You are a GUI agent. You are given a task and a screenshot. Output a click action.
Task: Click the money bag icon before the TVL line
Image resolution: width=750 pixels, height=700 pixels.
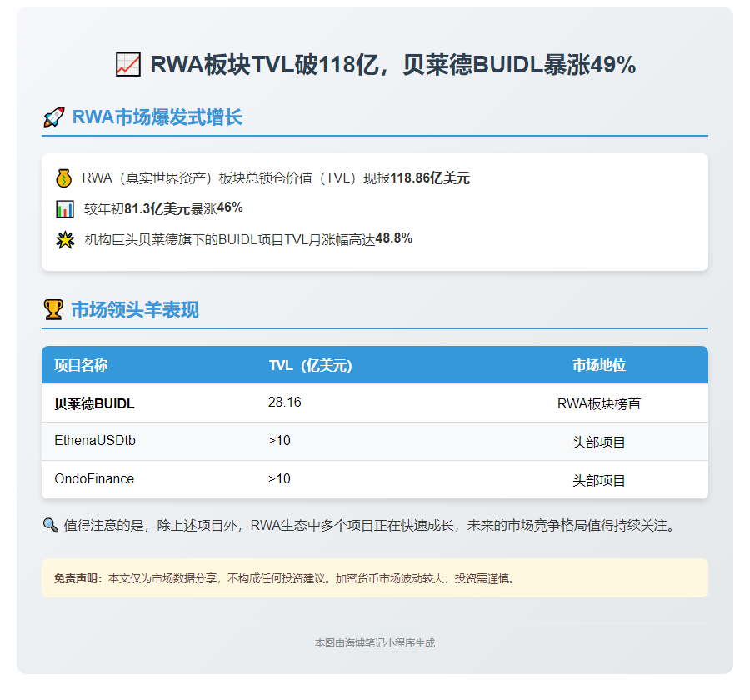63,178
